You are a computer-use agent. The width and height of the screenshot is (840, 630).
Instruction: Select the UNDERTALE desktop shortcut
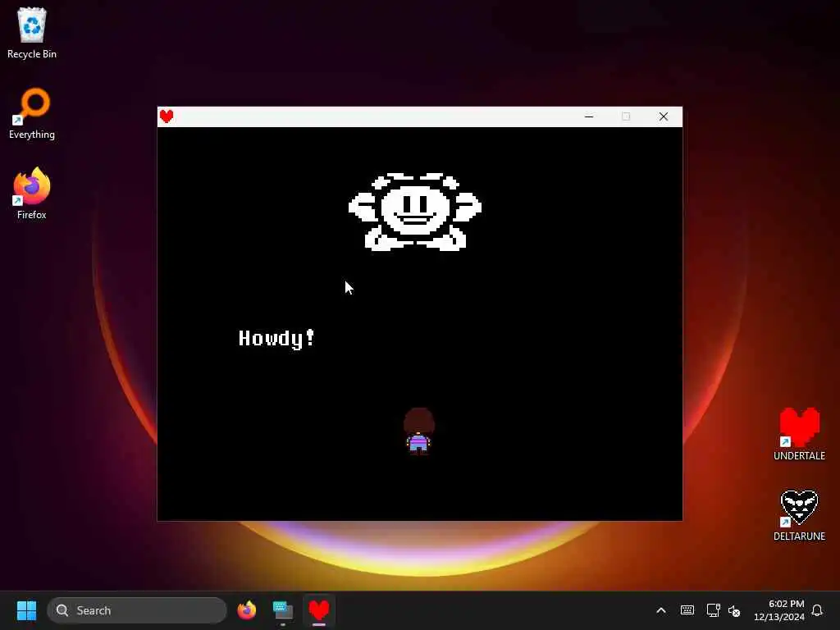click(x=799, y=435)
